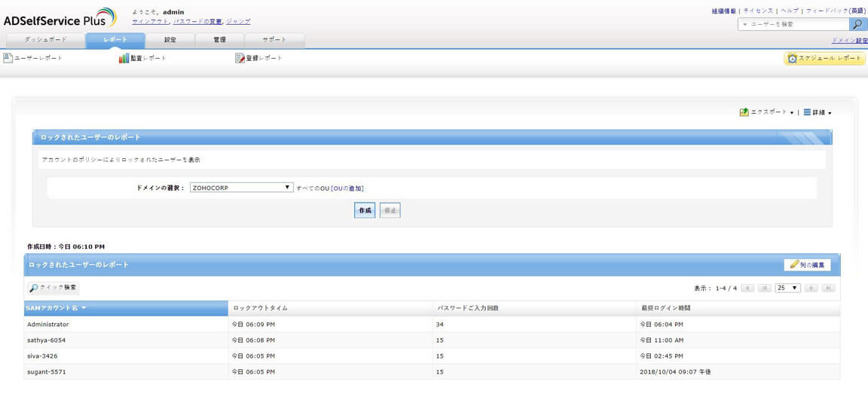The width and height of the screenshot is (868, 394).
Task: Click パスワードご入力回数 column header
Action: pyautogui.click(x=536, y=308)
